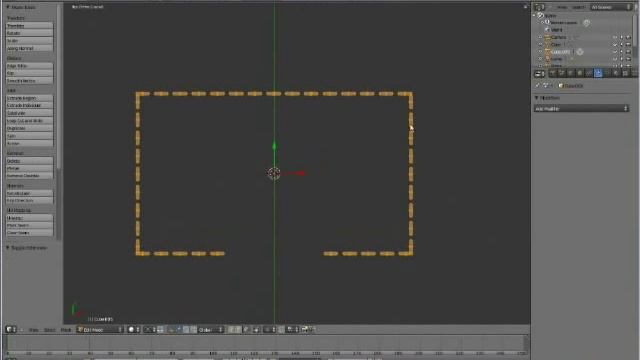Open the viewport shading sphere selector

133,329
